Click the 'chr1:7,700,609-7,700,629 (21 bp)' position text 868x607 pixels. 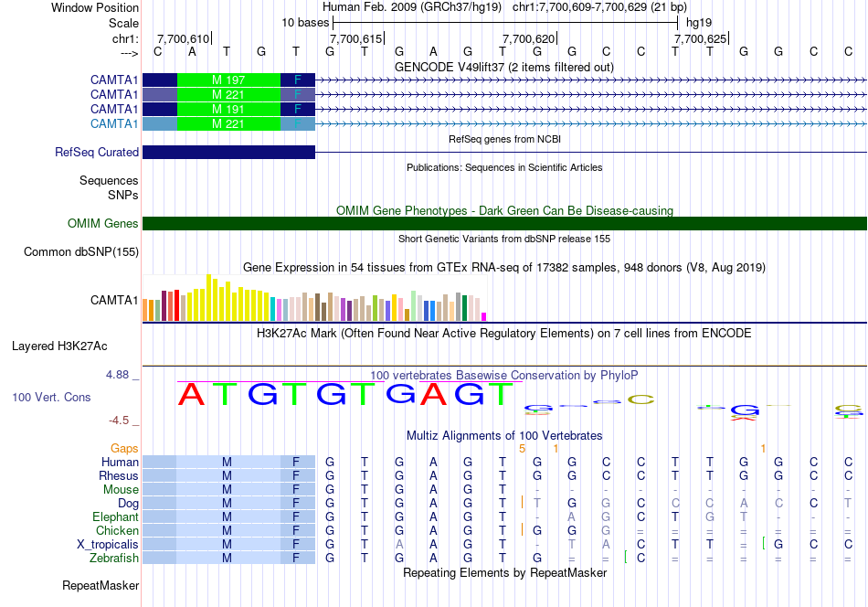[x=599, y=7]
